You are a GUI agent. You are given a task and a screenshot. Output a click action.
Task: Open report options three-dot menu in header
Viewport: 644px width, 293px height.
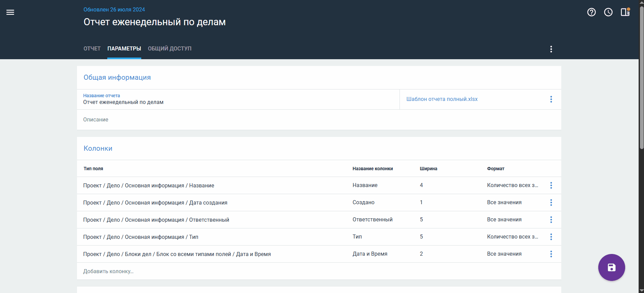tap(551, 49)
